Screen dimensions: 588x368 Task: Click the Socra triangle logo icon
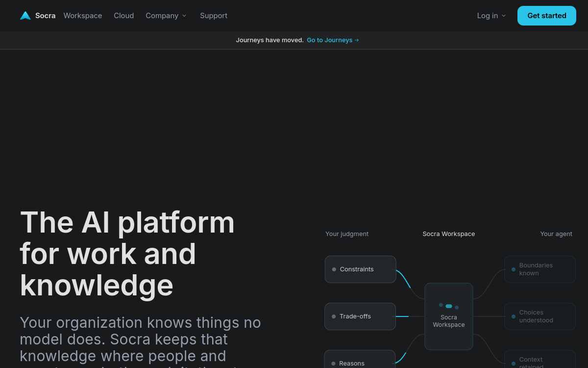coord(25,16)
